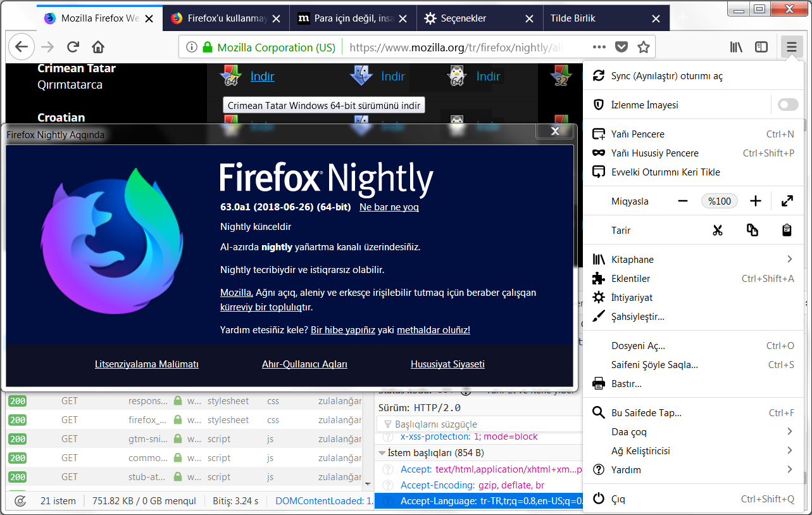Image resolution: width=812 pixels, height=515 pixels.
Task: Click Başlıqlarnı süzgüçle filter field
Action: click(479, 424)
